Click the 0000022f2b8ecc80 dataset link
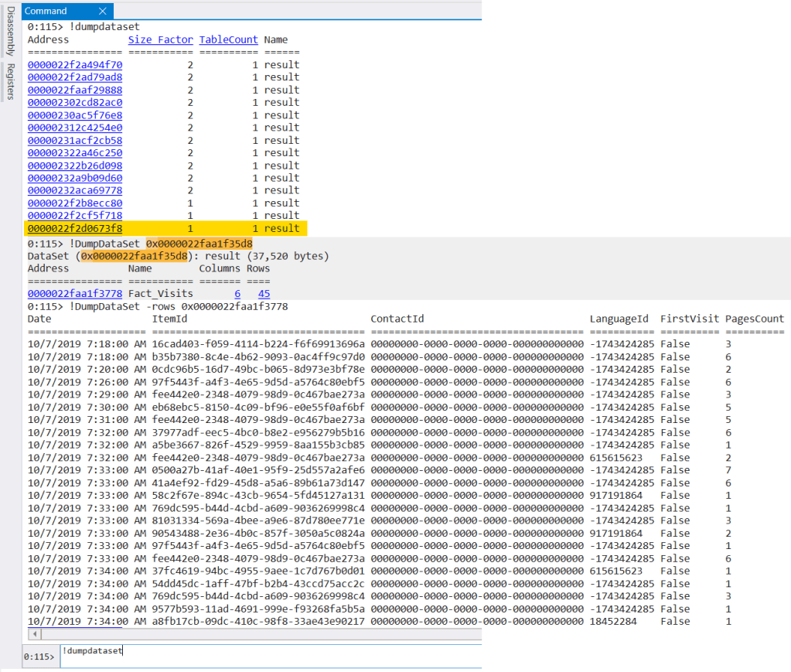The width and height of the screenshot is (791, 672). 75,203
